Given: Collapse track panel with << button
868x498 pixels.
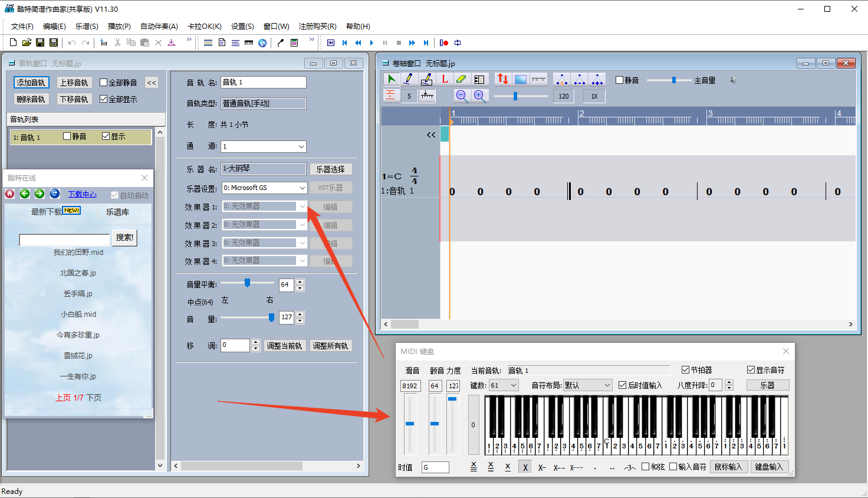Looking at the screenshot, I should (x=152, y=83).
